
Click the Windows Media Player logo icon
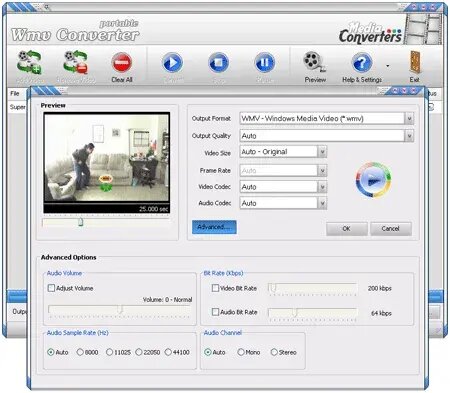tap(373, 180)
